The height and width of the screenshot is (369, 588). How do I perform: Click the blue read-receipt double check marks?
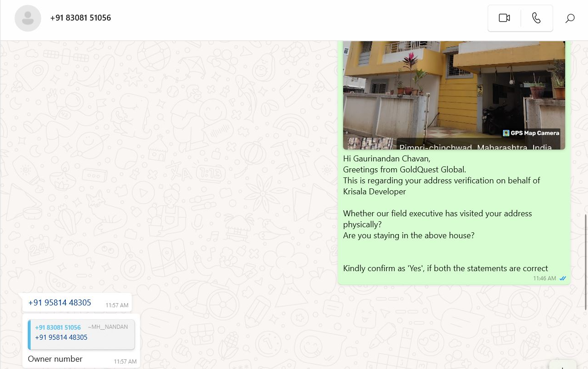coord(563,278)
